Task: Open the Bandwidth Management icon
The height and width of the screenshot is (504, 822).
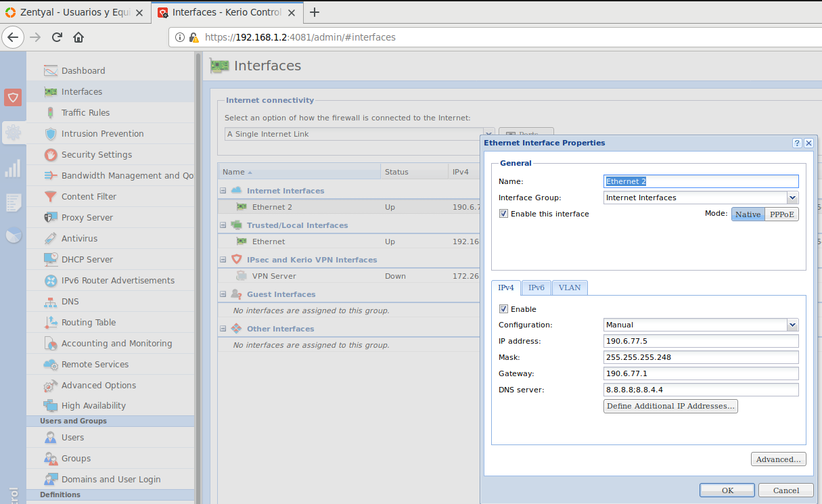Action: pyautogui.click(x=51, y=175)
